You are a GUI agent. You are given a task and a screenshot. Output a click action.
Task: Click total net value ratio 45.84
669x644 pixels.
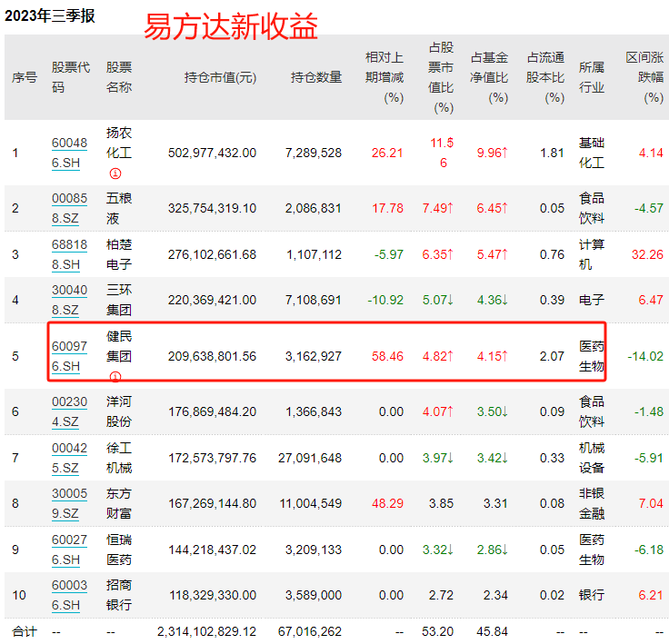pyautogui.click(x=493, y=631)
